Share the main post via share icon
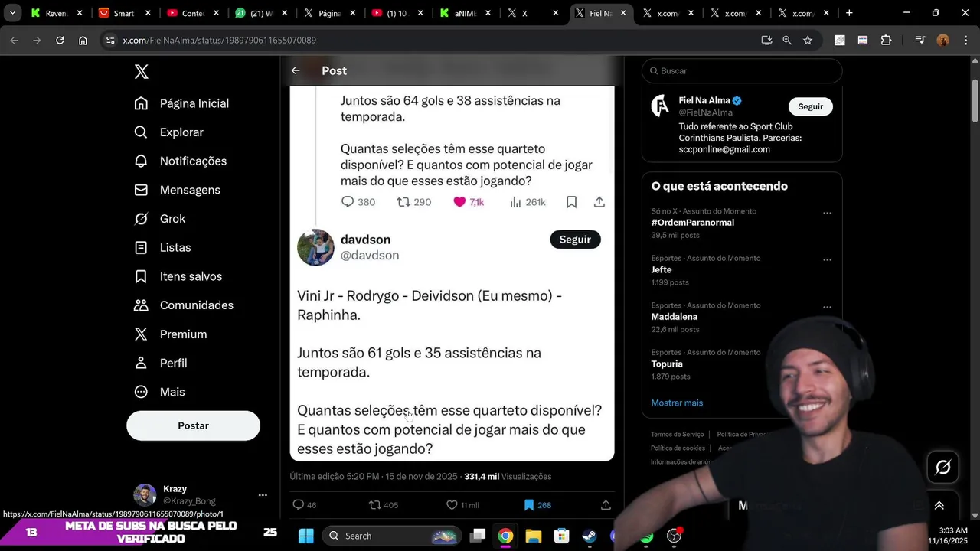The height and width of the screenshot is (551, 980). tap(606, 505)
